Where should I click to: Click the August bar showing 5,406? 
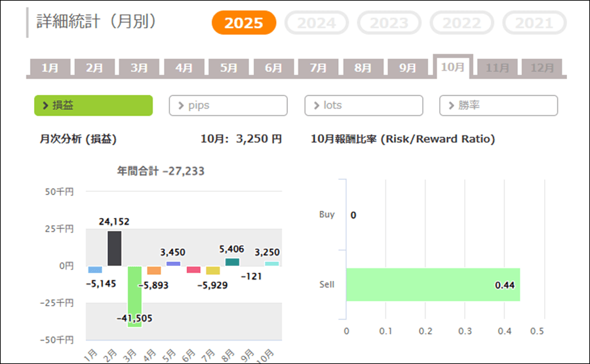[232, 262]
